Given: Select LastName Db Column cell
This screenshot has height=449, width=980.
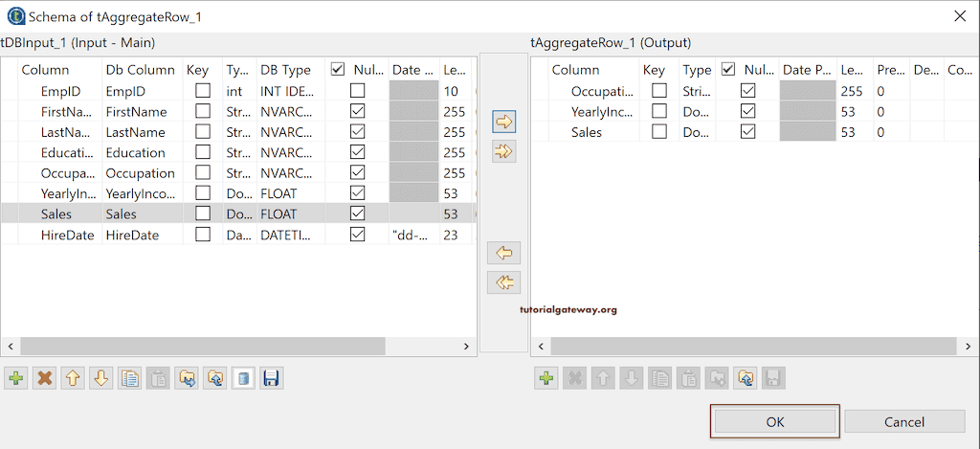Looking at the screenshot, I should (142, 132).
